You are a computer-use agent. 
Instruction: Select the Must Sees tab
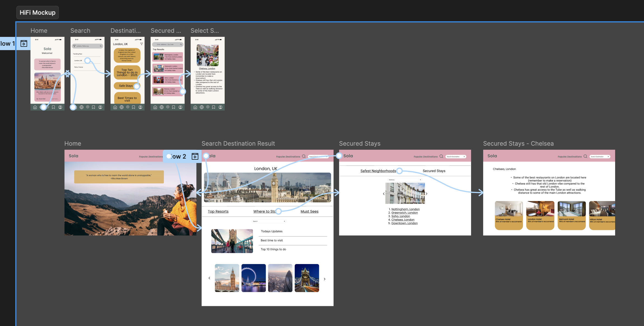point(309,211)
